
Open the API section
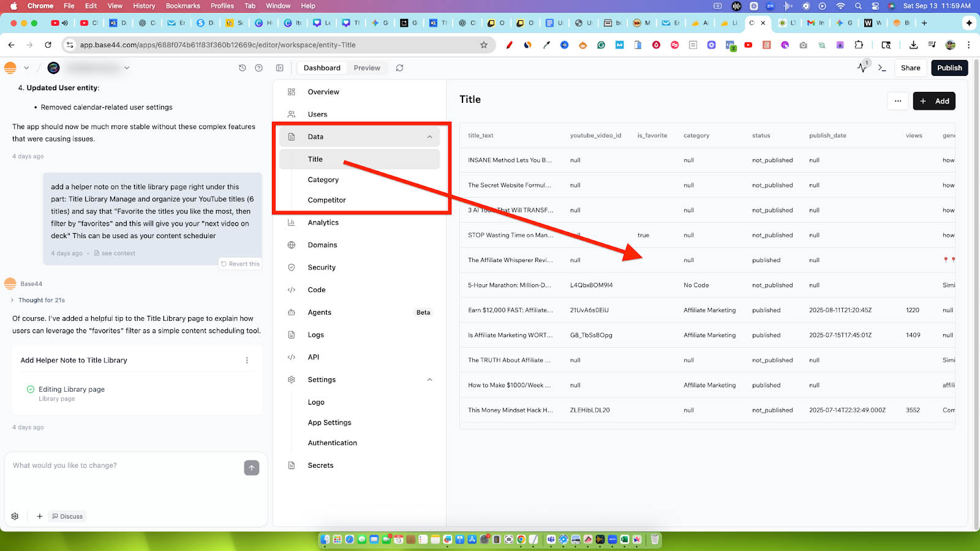click(x=313, y=357)
